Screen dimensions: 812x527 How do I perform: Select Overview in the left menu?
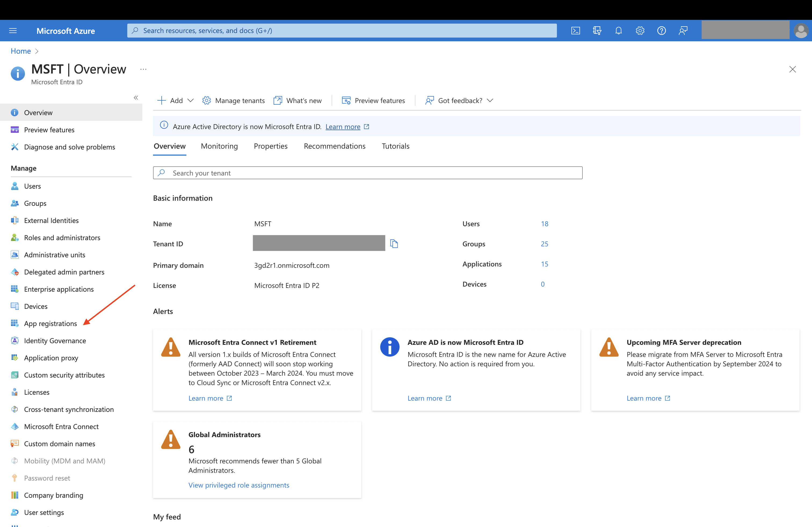point(71,112)
